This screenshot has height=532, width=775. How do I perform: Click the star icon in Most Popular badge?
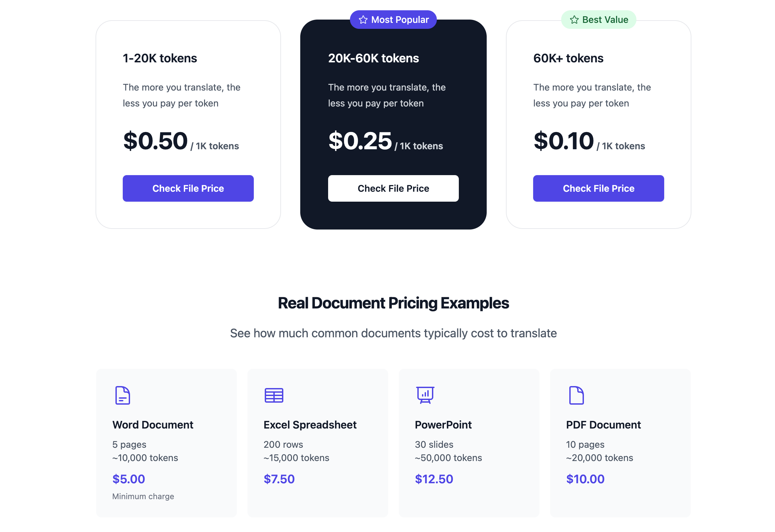click(x=363, y=20)
